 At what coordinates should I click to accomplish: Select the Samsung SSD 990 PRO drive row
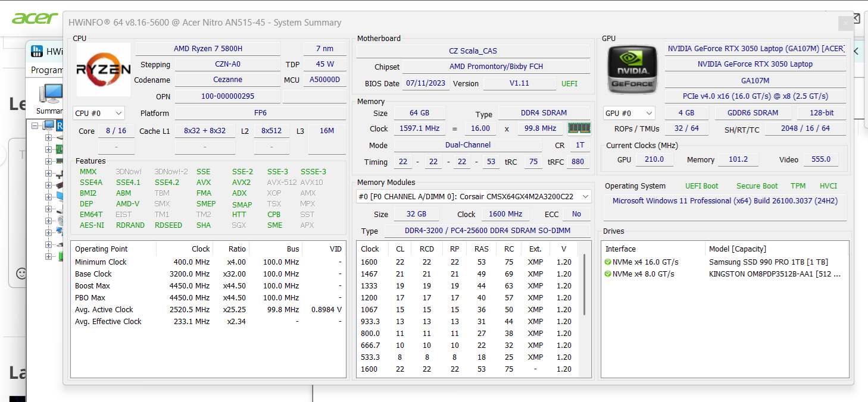(x=768, y=262)
